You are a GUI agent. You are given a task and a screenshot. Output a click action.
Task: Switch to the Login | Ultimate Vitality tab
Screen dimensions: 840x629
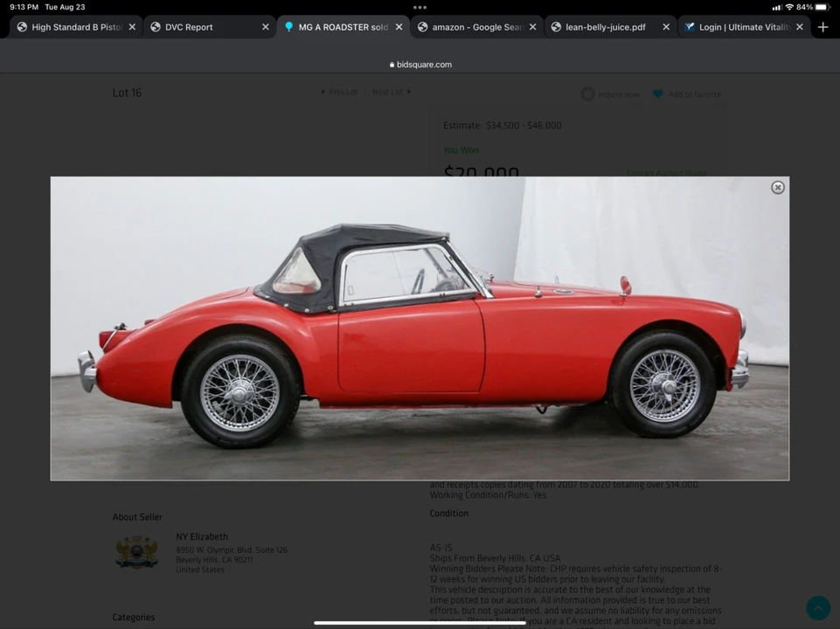[745, 27]
